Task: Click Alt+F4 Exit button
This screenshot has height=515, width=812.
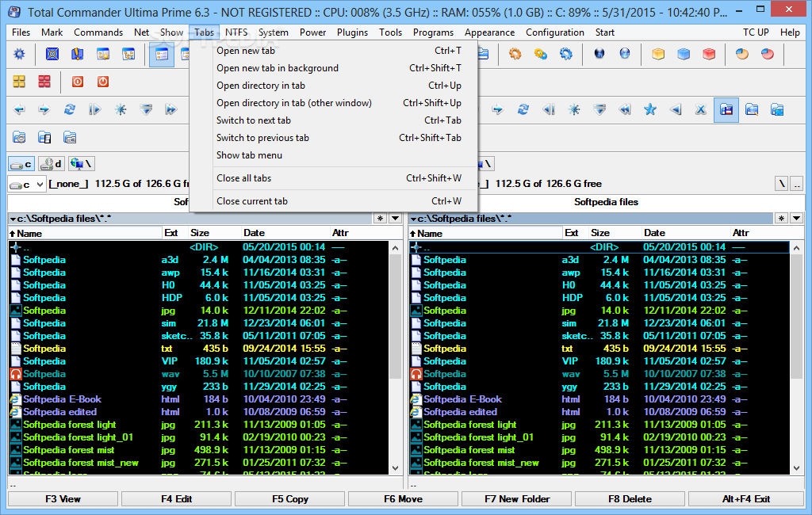Action: pos(745,499)
